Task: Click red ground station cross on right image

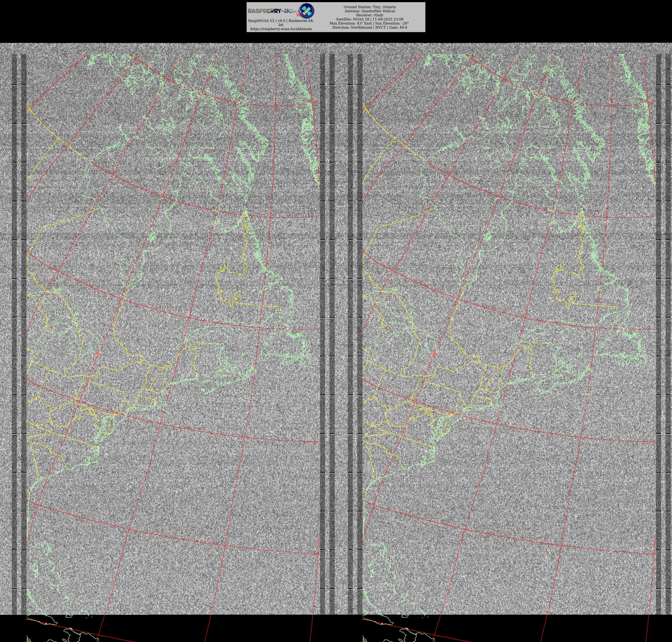Action: (x=434, y=353)
